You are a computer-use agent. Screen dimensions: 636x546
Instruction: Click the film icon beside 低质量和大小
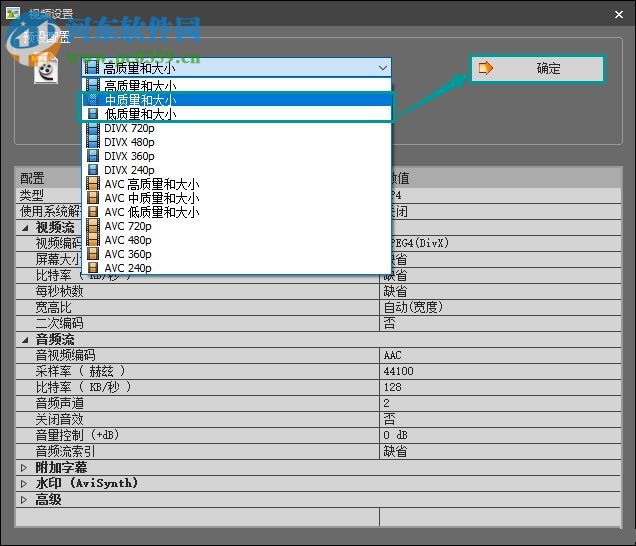(93, 114)
